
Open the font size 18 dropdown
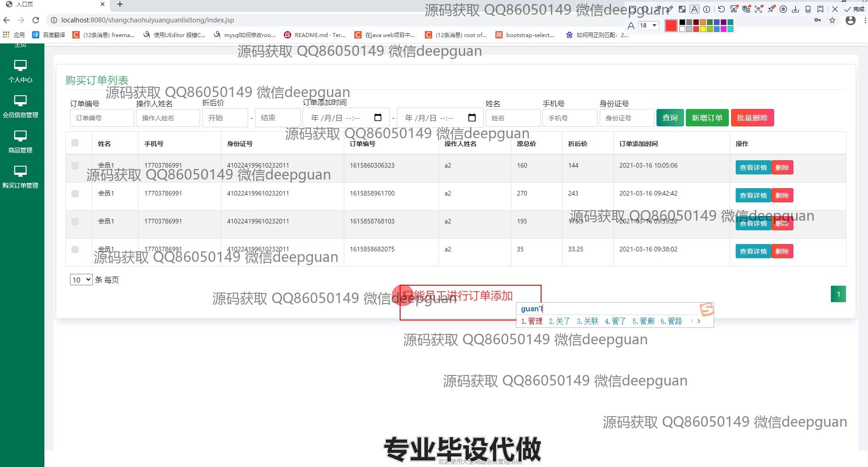[x=648, y=26]
